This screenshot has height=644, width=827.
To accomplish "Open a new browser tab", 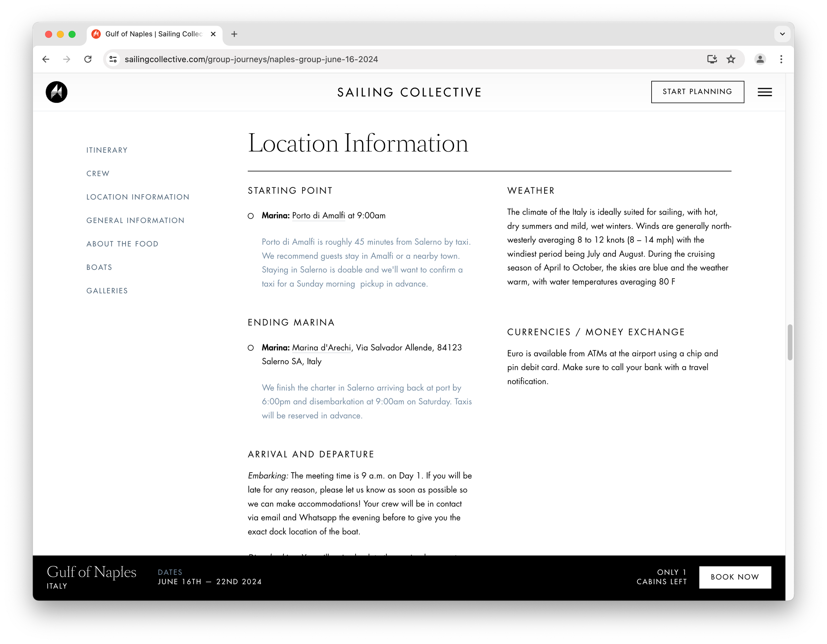I will (234, 34).
